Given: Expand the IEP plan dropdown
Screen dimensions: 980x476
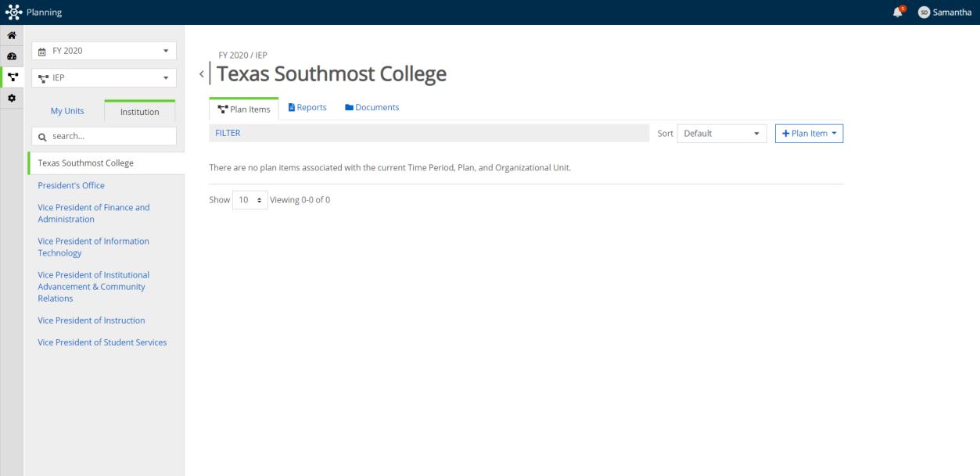Looking at the screenshot, I should click(104, 77).
